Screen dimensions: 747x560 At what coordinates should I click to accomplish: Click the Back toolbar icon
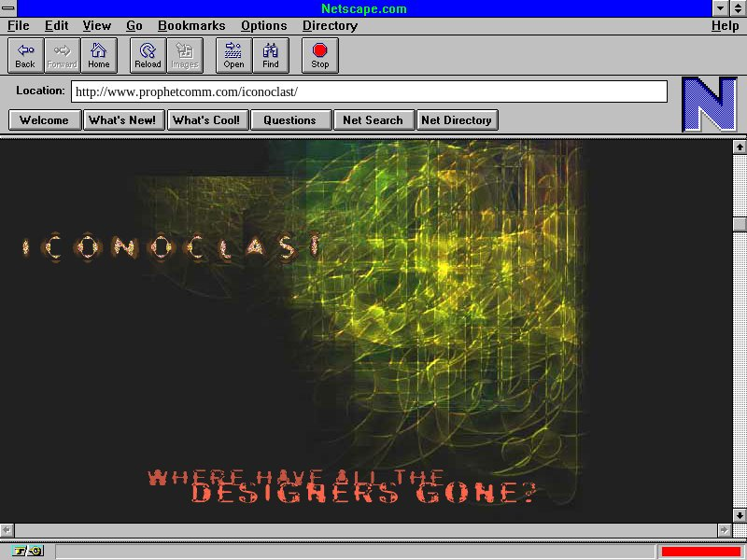click(x=25, y=55)
